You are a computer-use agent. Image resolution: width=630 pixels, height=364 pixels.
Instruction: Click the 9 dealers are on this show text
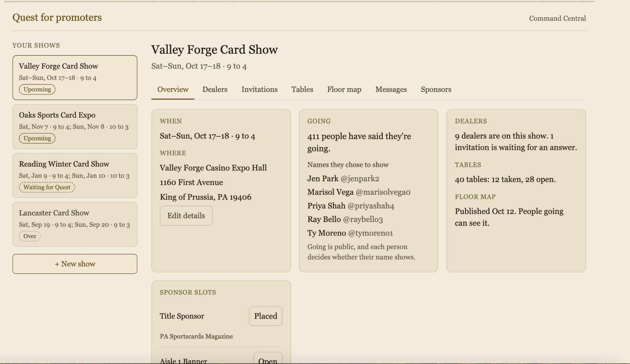516,142
